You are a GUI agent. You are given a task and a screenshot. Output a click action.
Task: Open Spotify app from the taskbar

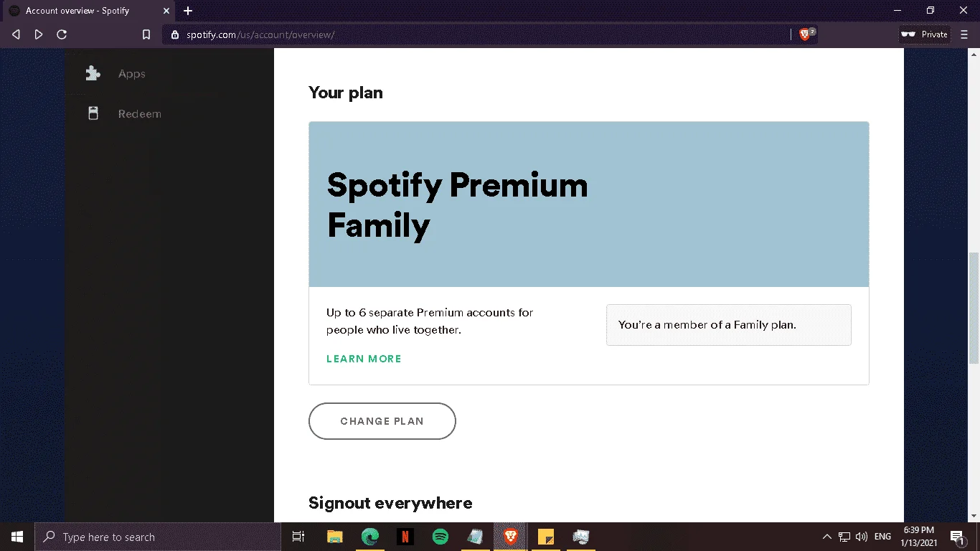coord(440,537)
